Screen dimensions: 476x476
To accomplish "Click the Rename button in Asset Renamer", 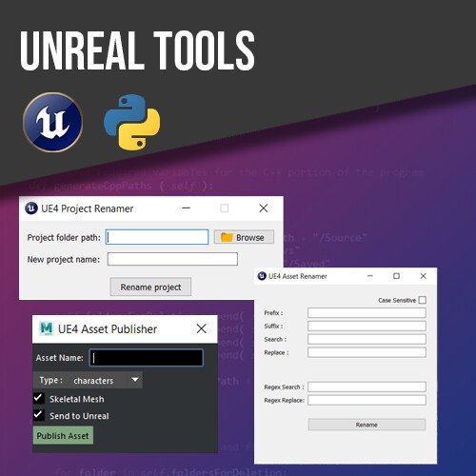I will (x=367, y=425).
